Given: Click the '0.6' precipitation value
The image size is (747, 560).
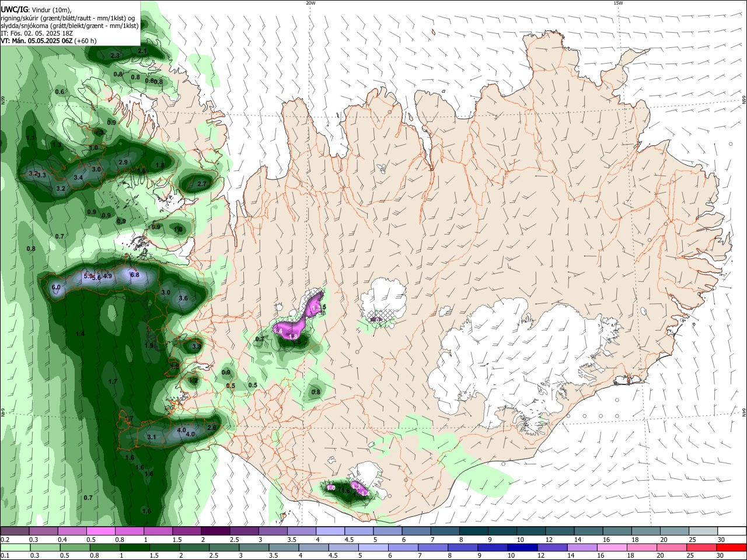Looking at the screenshot, I should pyautogui.click(x=60, y=92).
